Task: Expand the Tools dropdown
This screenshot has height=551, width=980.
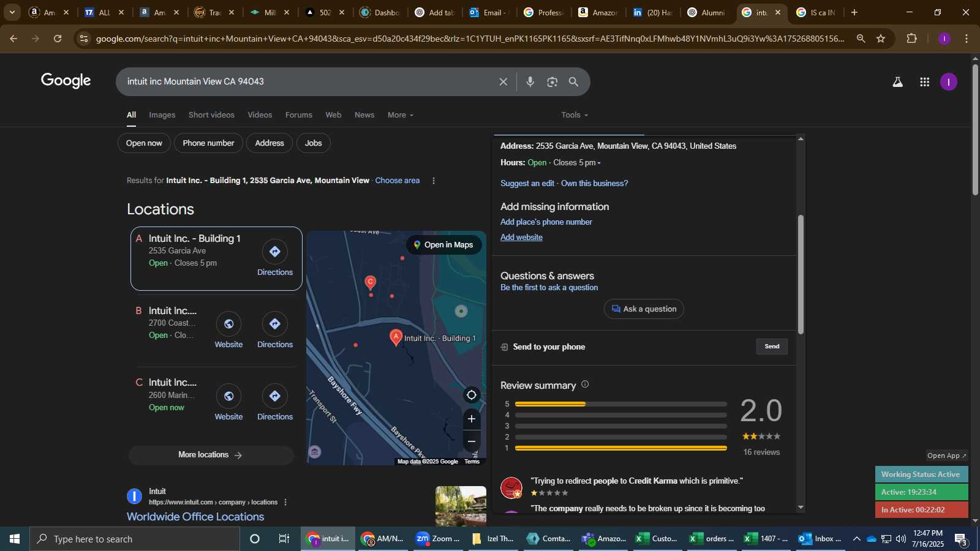Action: tap(575, 115)
